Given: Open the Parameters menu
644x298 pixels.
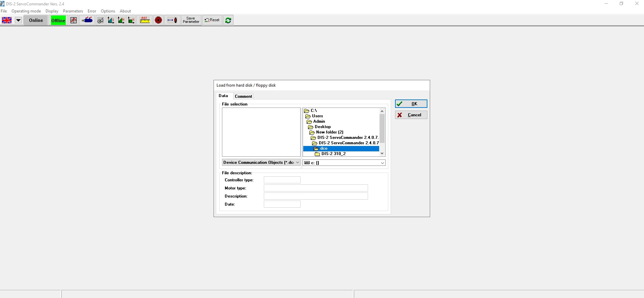Looking at the screenshot, I should point(73,11).
